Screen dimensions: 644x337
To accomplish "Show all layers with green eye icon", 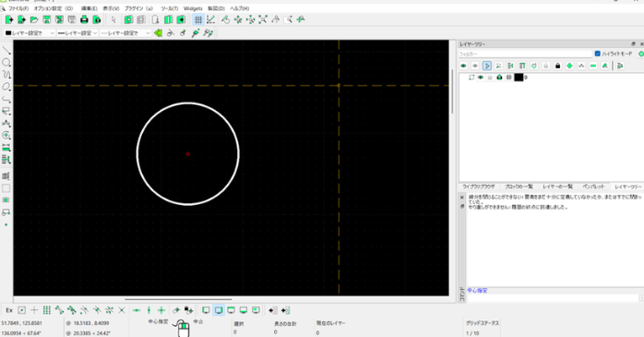I will tap(463, 66).
